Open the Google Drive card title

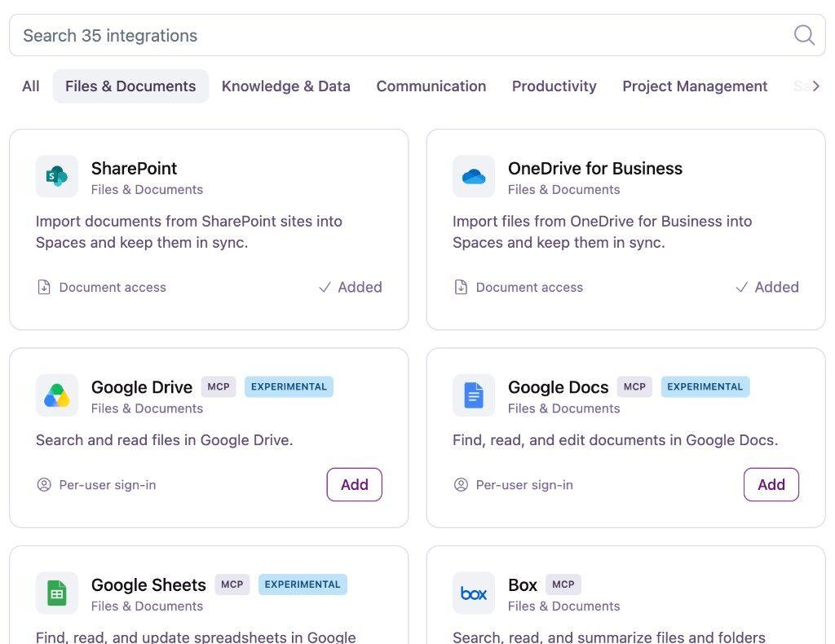(x=142, y=387)
